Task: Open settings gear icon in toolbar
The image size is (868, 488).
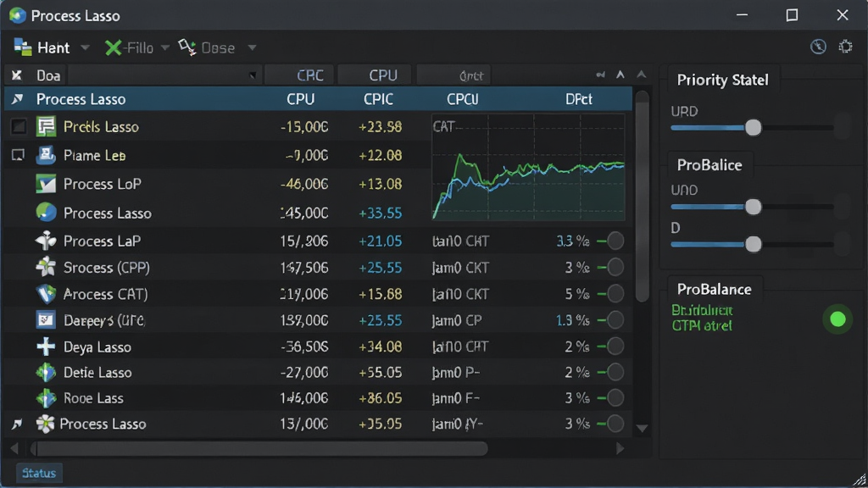Action: point(845,47)
